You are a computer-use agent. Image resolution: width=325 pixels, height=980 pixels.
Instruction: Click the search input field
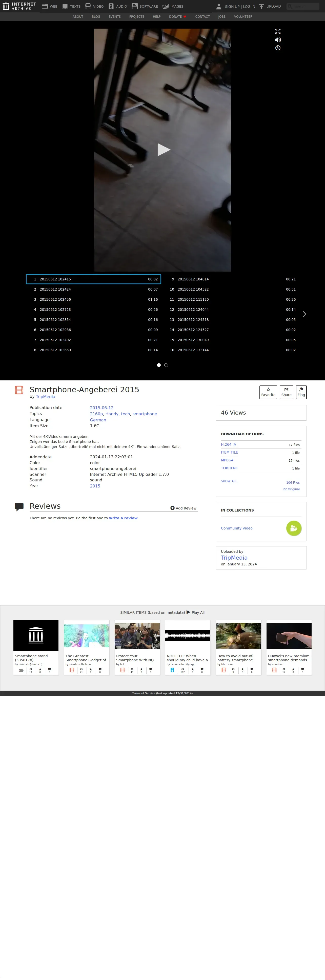[x=303, y=7]
